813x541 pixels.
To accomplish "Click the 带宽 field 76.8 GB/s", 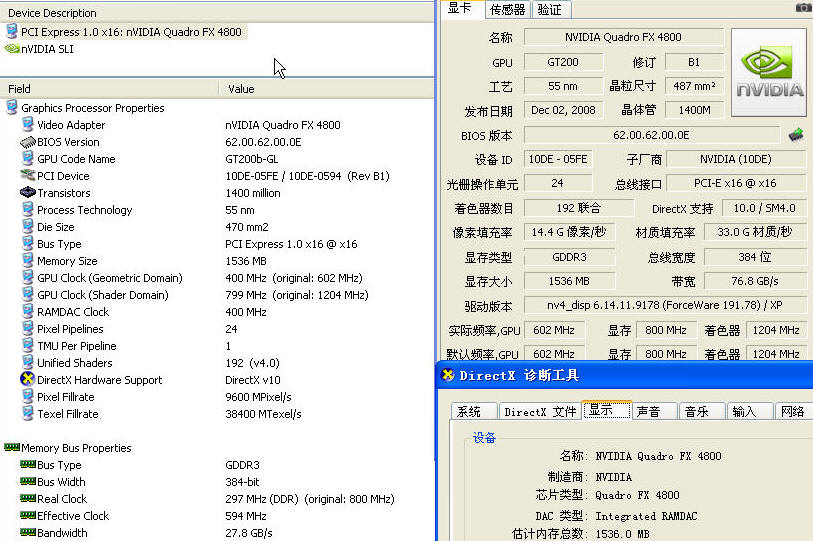I will 755,281.
